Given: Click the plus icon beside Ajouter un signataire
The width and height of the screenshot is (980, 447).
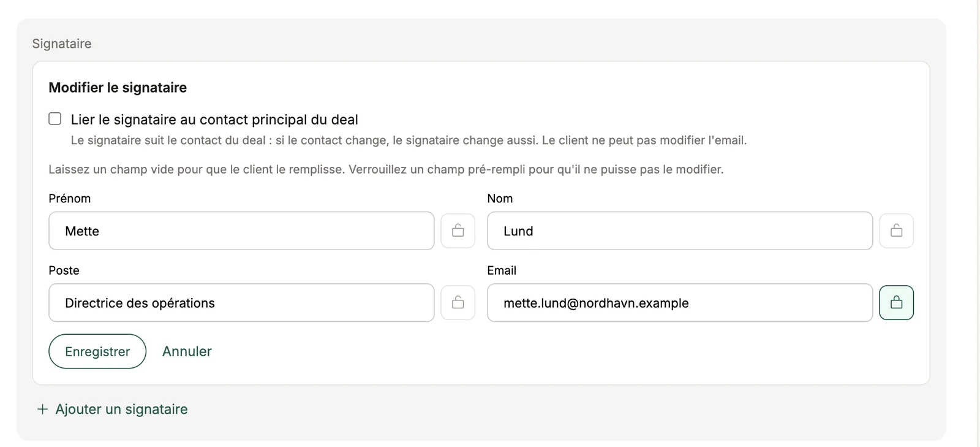Looking at the screenshot, I should click(42, 409).
